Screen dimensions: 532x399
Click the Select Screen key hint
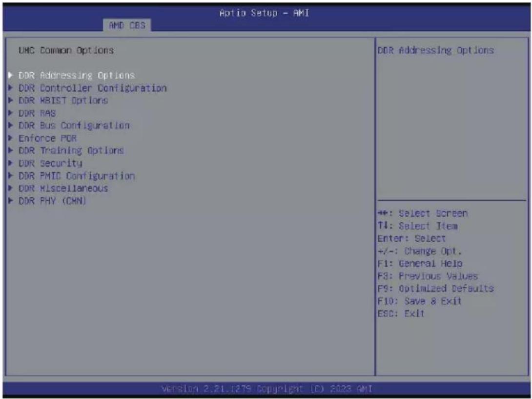click(423, 213)
